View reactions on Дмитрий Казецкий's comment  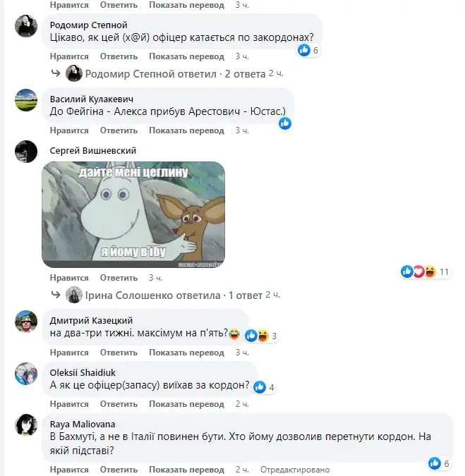261,336
